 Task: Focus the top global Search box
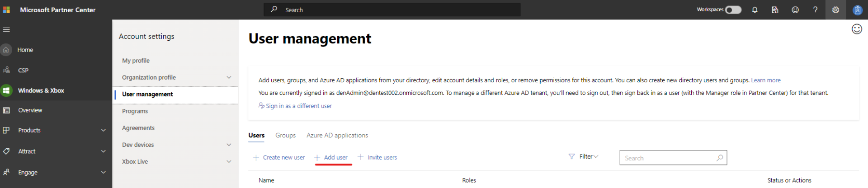(x=392, y=9)
